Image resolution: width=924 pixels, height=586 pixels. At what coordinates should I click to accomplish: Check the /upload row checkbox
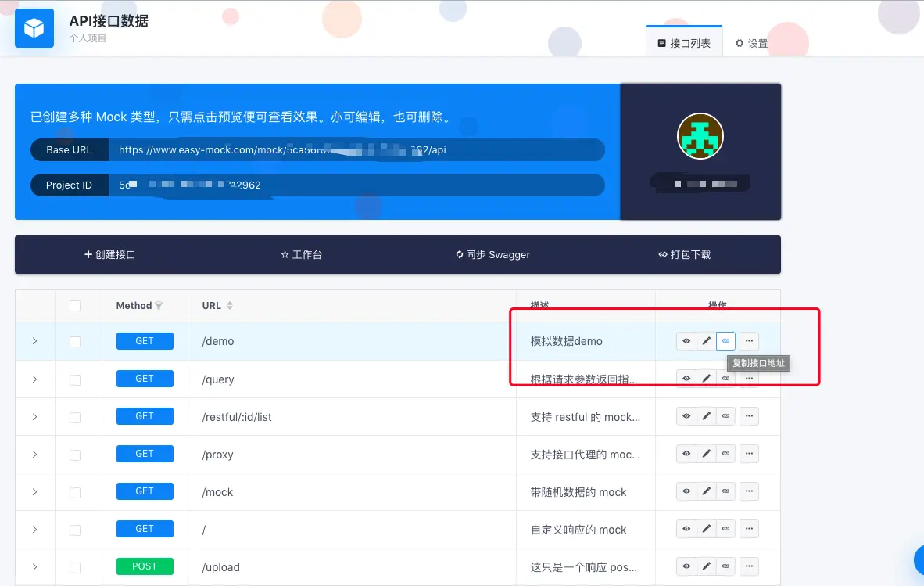75,568
